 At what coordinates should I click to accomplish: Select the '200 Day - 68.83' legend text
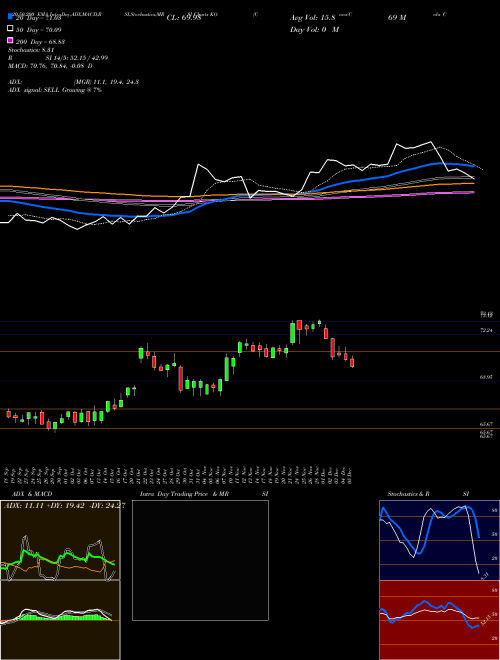(40, 42)
